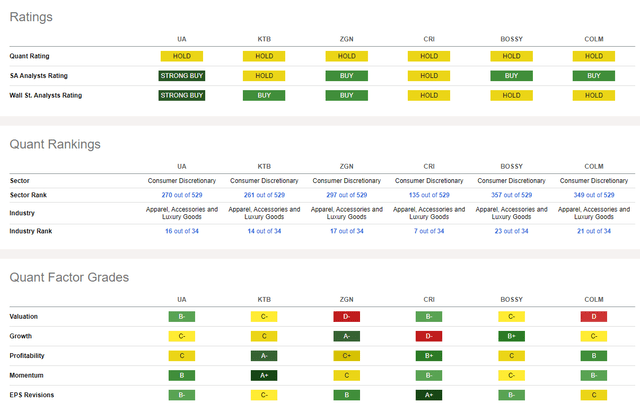Click COLM EPS Revisions grade C swatch

click(x=594, y=395)
